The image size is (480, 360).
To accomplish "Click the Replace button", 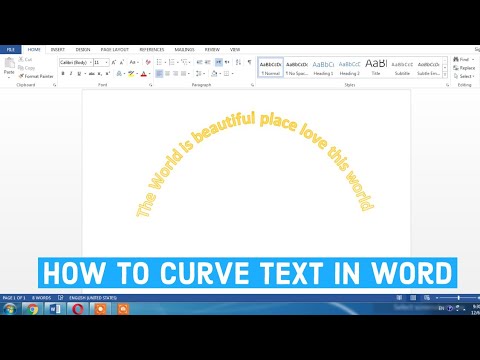I will 464,68.
